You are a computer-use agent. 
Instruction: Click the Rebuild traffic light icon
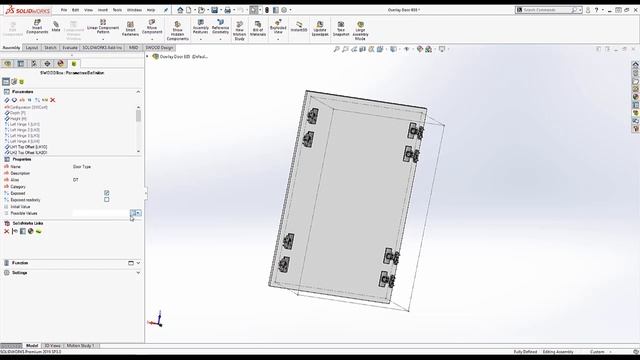tap(267, 10)
